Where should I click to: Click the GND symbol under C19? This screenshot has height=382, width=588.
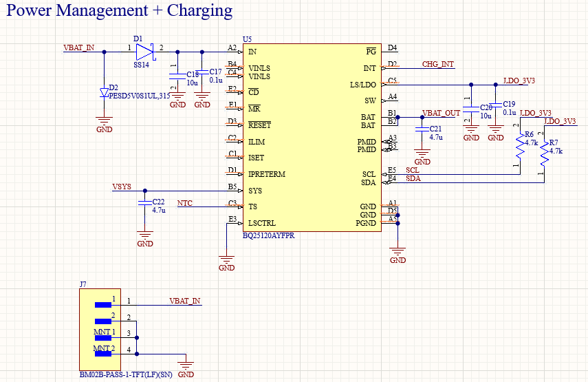pos(496,133)
